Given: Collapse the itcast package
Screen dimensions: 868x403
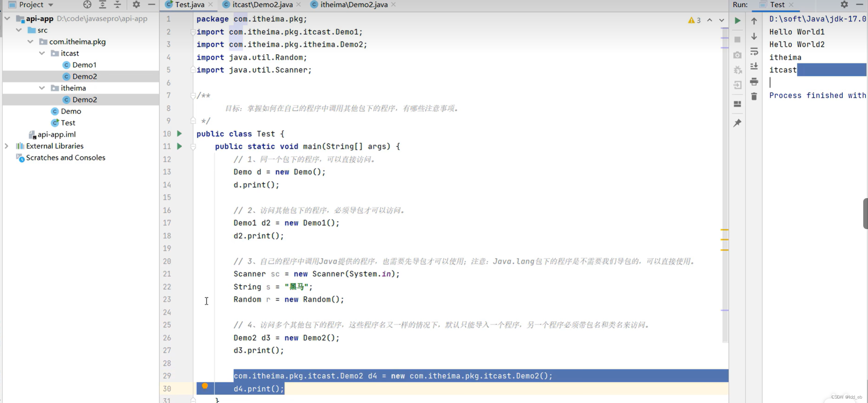Looking at the screenshot, I should click(x=42, y=53).
